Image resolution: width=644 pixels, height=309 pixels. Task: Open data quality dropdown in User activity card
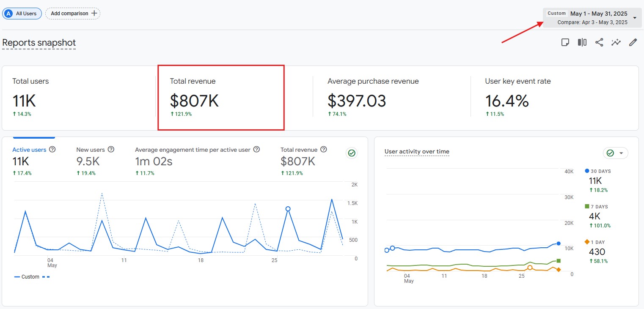pos(616,153)
